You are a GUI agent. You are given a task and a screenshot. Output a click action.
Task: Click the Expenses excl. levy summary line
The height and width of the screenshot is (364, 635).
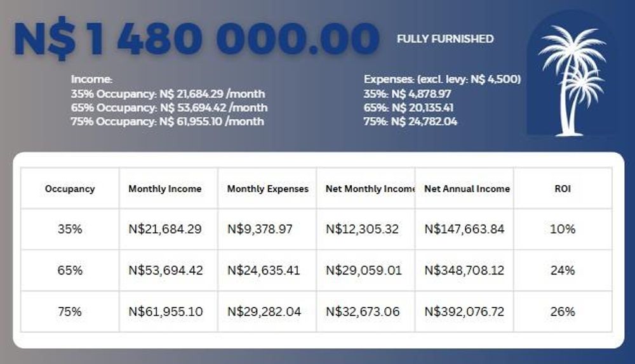443,79
